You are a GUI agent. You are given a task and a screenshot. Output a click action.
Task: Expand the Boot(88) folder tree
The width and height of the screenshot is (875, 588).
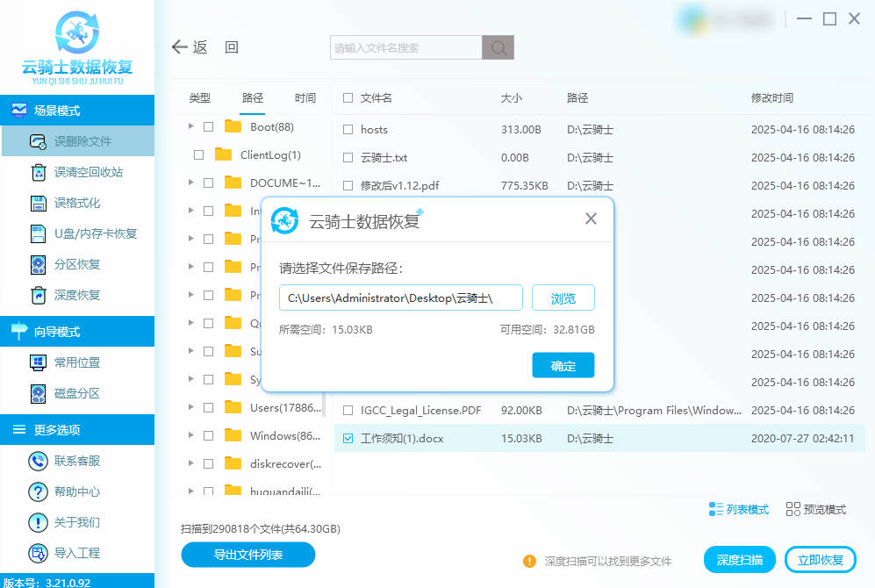point(190,126)
